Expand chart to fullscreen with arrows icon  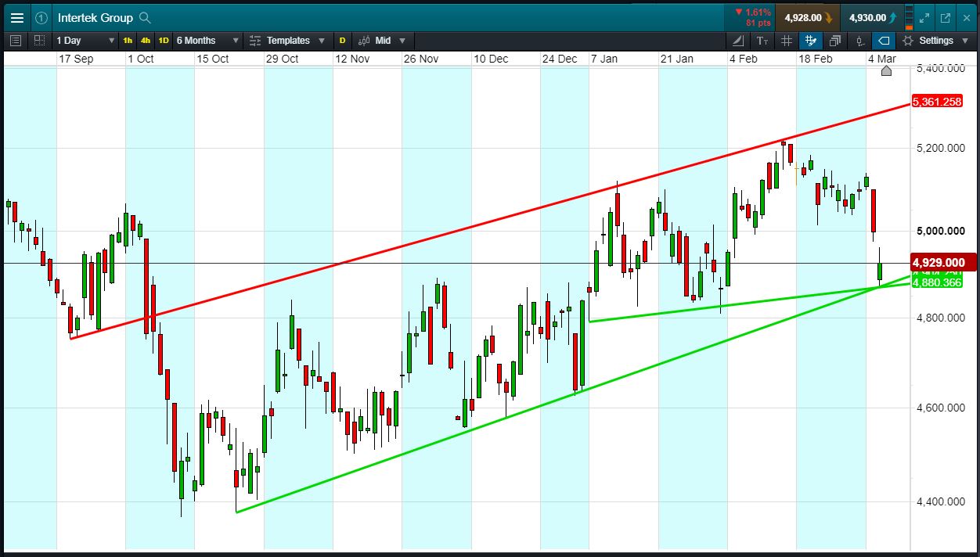(x=924, y=17)
